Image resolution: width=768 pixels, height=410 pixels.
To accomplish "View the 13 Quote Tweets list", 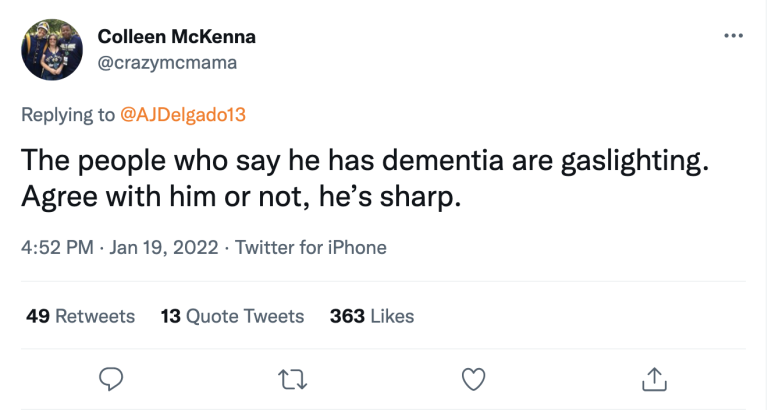I will (x=232, y=316).
